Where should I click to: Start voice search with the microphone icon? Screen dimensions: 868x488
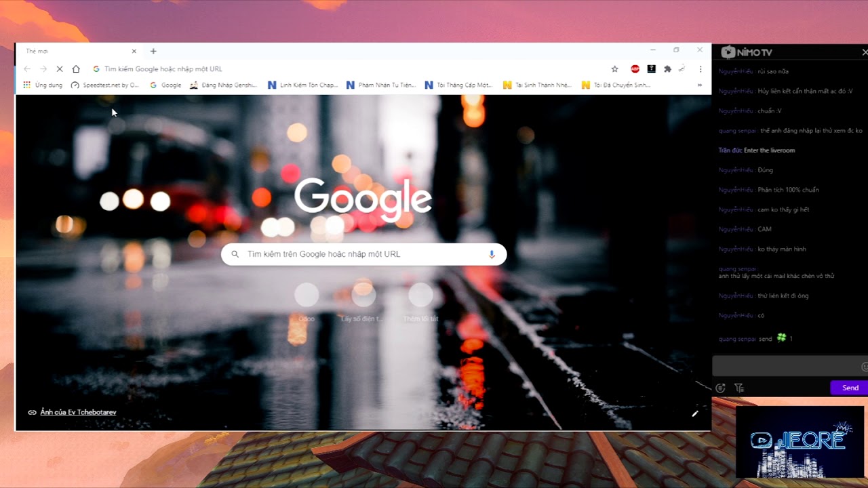[x=492, y=254]
